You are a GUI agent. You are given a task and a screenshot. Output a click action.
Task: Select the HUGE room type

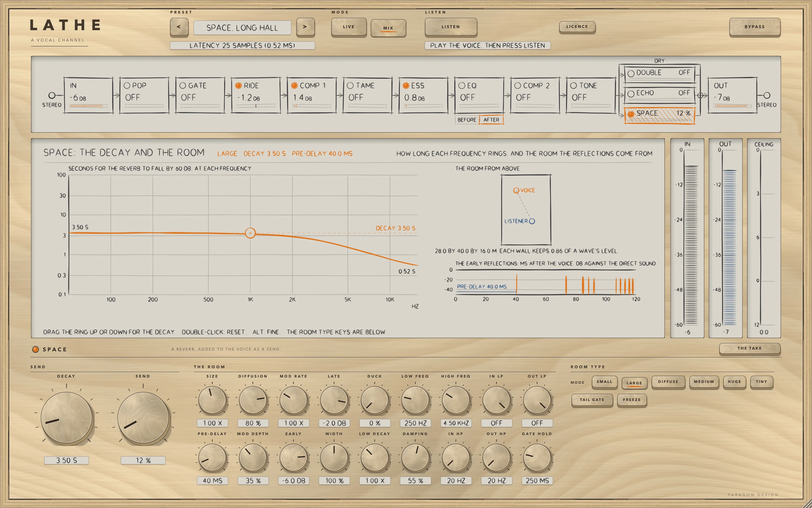(734, 382)
